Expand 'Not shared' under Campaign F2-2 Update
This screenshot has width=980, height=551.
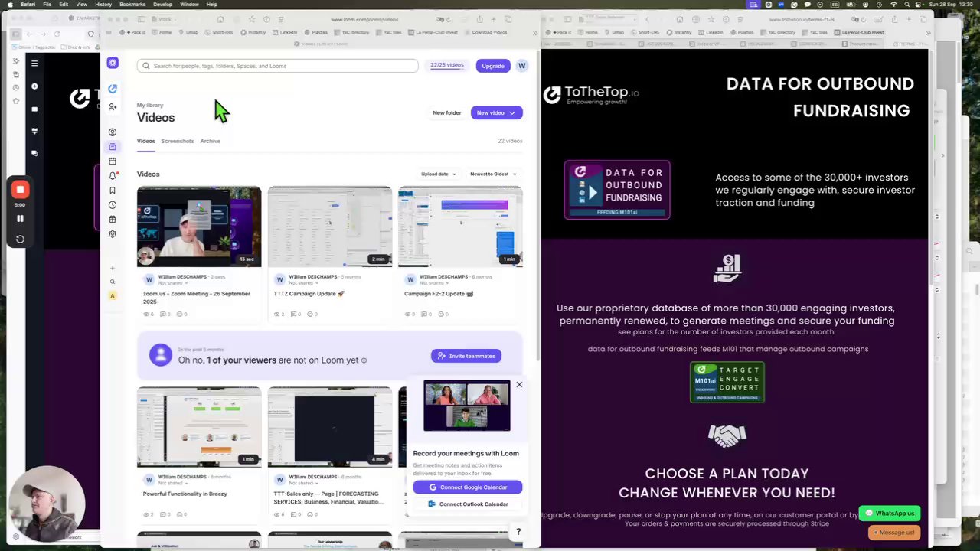[x=433, y=283]
